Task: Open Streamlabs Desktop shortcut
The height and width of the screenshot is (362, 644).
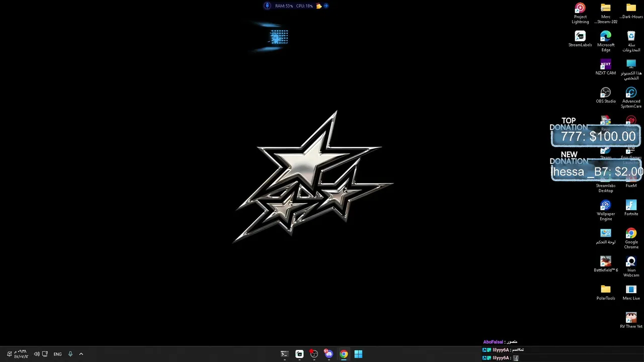Action: point(606,189)
